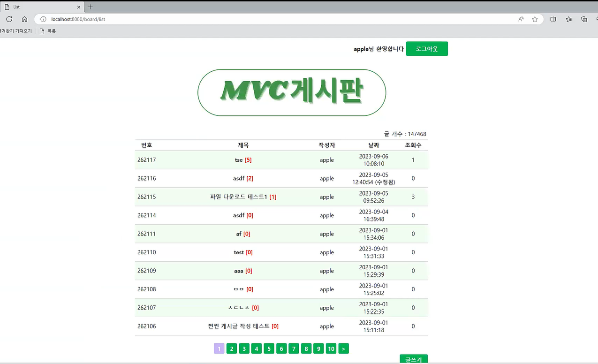This screenshot has height=364, width=598.
Task: Click the date 12:40:54 (수정됨)
Action: (x=374, y=182)
